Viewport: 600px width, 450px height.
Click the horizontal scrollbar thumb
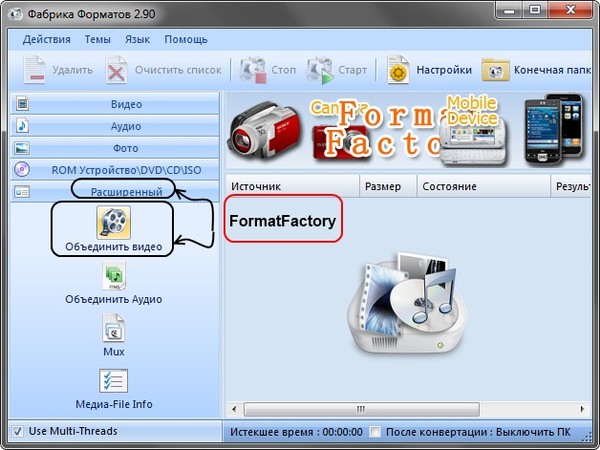pos(361,409)
